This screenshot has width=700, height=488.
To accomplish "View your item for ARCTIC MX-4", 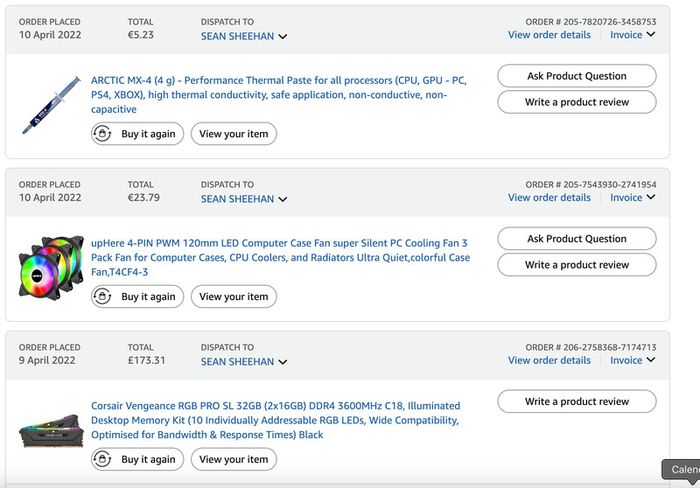I will [x=234, y=133].
